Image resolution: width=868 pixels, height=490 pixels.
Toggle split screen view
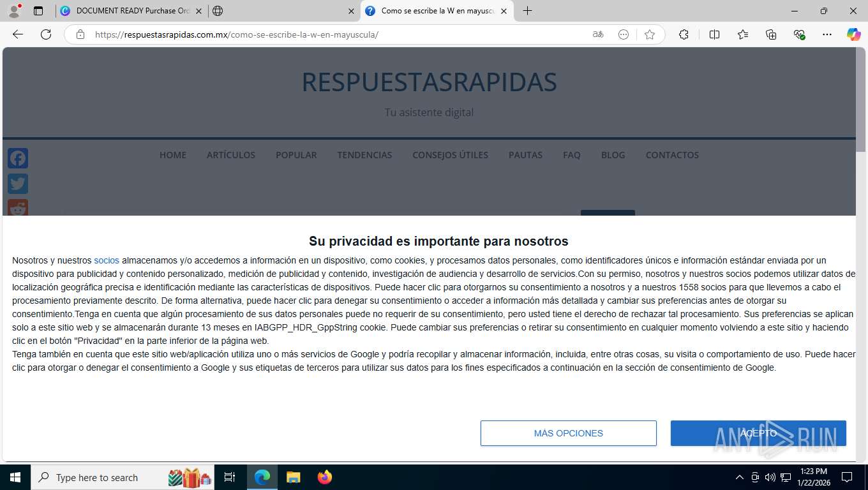pos(714,34)
